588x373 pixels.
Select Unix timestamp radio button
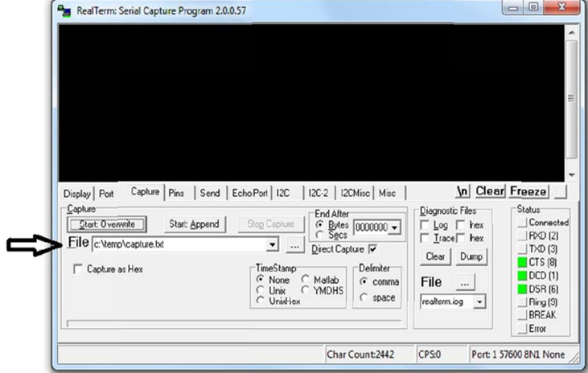261,289
